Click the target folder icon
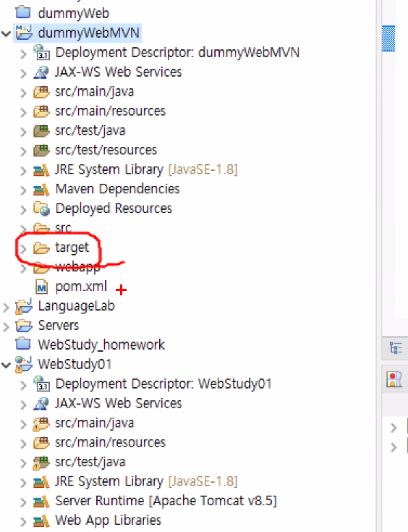The height and width of the screenshot is (532, 408). point(41,248)
